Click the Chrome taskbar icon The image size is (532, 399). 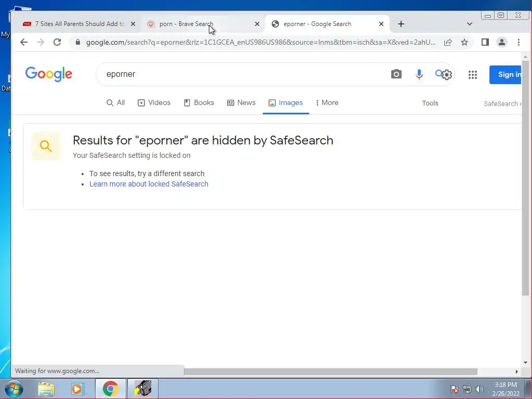point(110,389)
